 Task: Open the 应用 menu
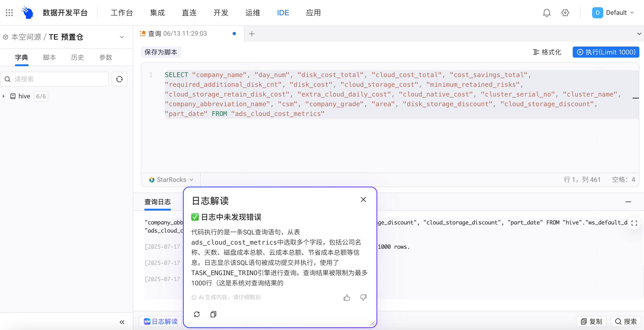point(313,13)
